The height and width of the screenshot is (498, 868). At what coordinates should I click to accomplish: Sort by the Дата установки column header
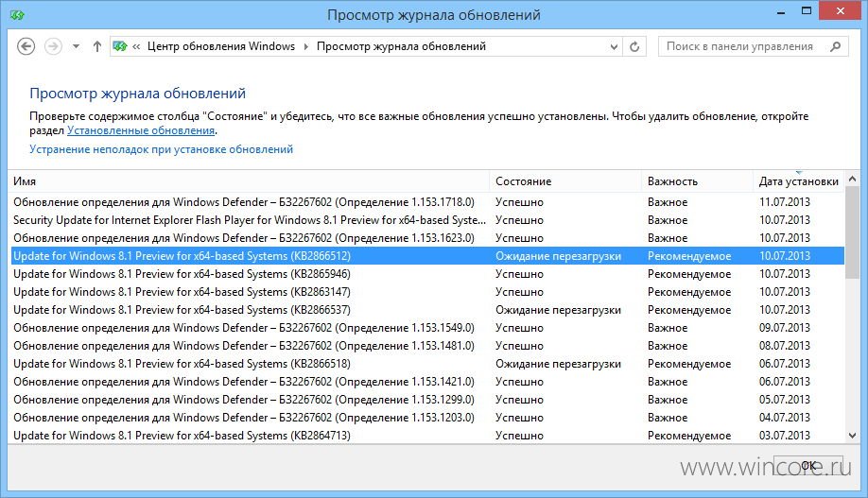799,181
